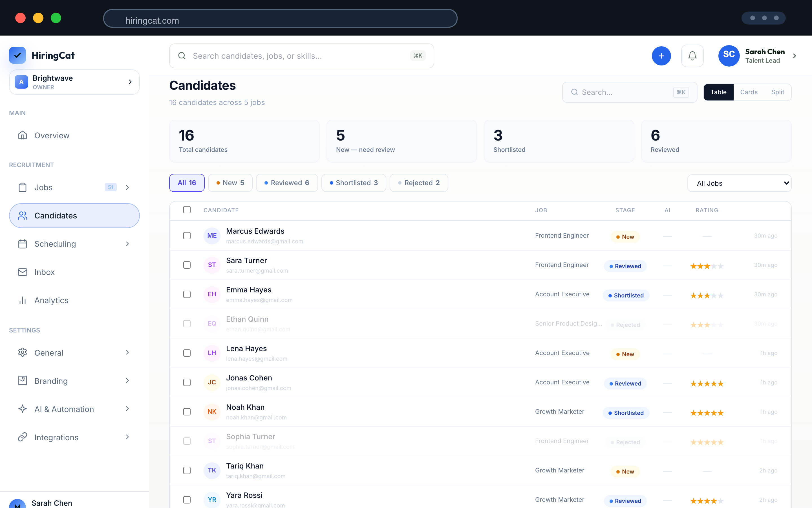Switch to the Split view tab
The width and height of the screenshot is (812, 508).
pyautogui.click(x=777, y=92)
